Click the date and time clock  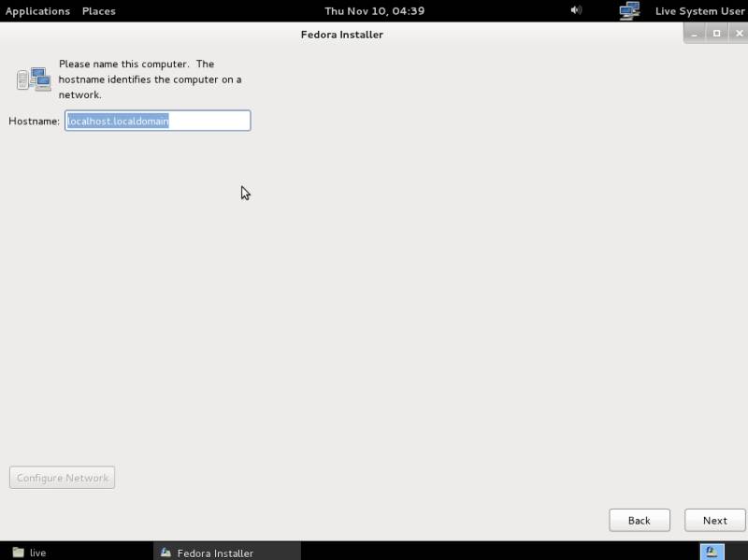(375, 11)
